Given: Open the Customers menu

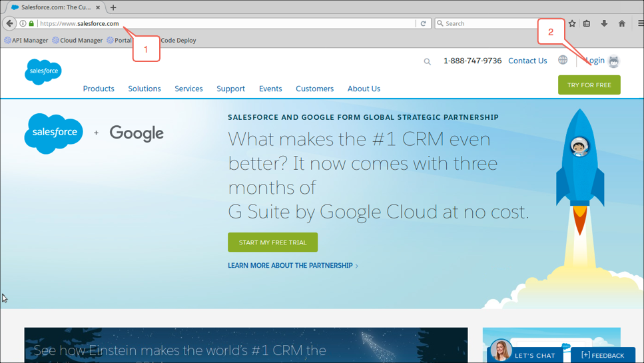Looking at the screenshot, I should click(x=314, y=89).
